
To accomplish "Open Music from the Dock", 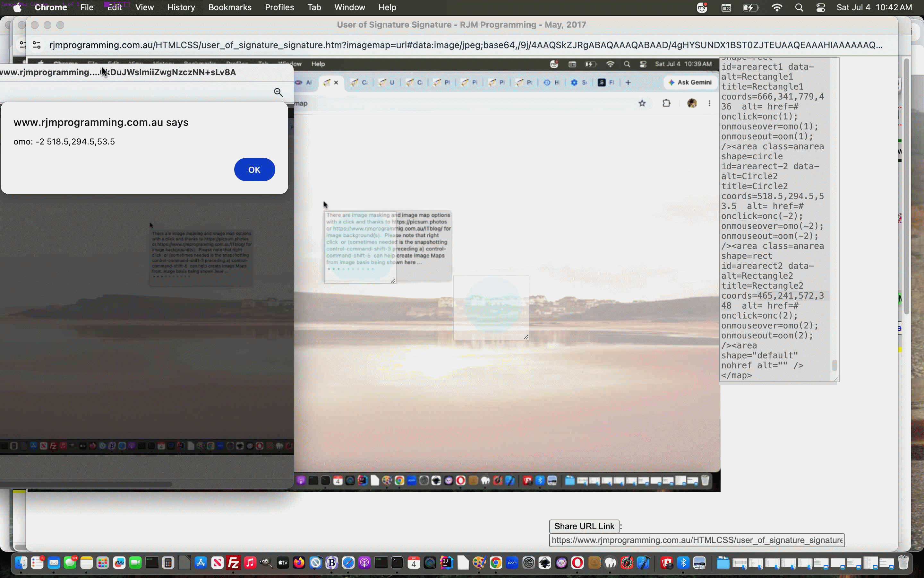I will point(250,563).
